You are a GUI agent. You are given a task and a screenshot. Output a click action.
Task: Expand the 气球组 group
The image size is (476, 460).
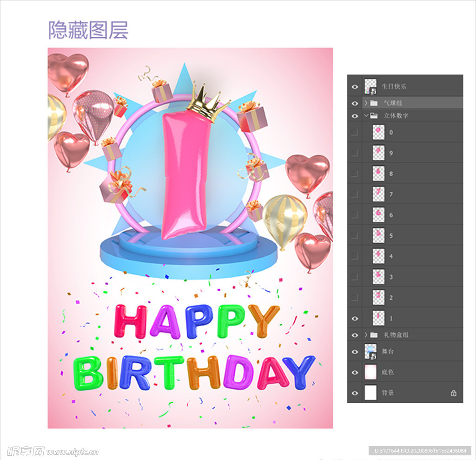pyautogui.click(x=366, y=103)
